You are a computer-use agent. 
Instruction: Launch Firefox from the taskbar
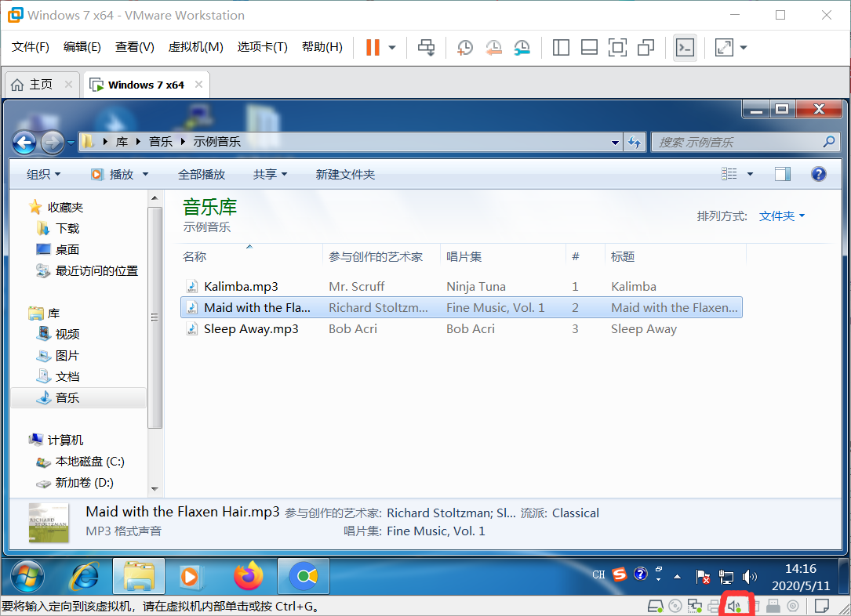point(248,576)
